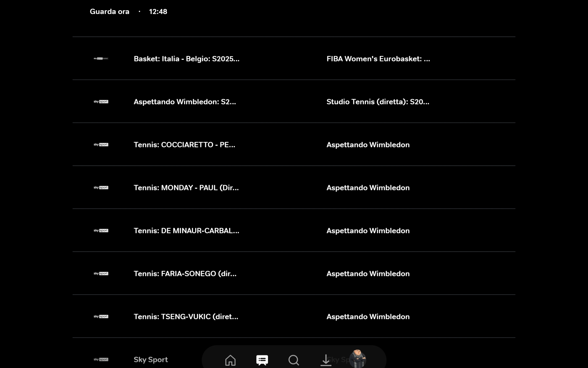Open the profile avatar in bottom bar
Image resolution: width=588 pixels, height=368 pixels.
357,359
